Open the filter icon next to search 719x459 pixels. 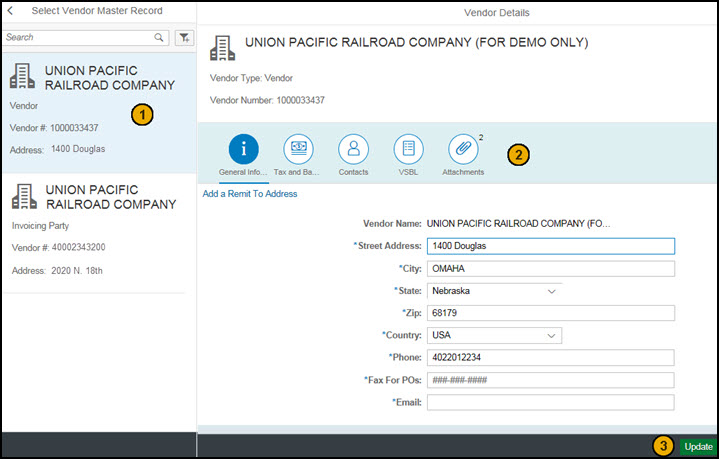click(x=184, y=38)
